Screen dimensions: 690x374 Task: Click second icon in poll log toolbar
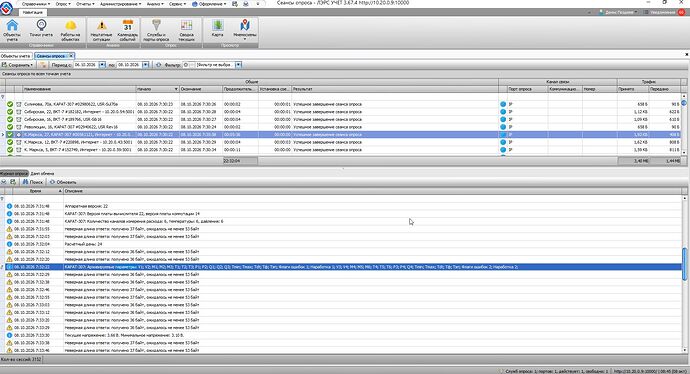(13, 182)
